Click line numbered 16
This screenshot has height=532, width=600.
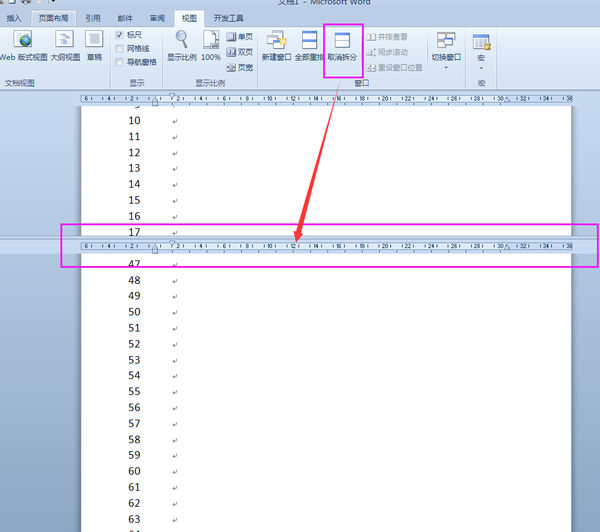[x=134, y=216]
